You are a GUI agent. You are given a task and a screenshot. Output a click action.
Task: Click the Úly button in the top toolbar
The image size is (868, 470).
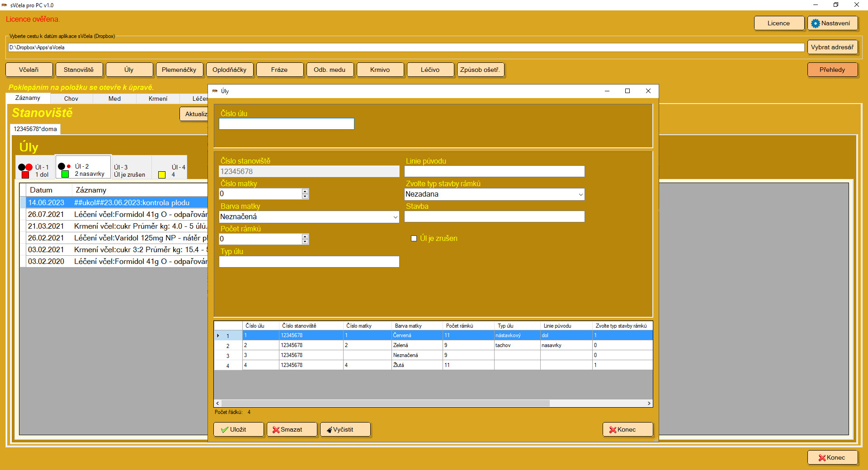129,70
